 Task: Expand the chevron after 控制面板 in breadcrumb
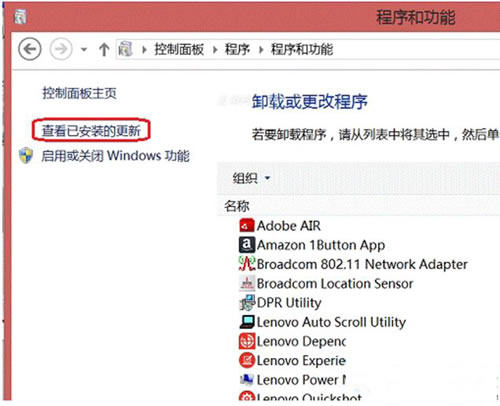pyautogui.click(x=215, y=50)
